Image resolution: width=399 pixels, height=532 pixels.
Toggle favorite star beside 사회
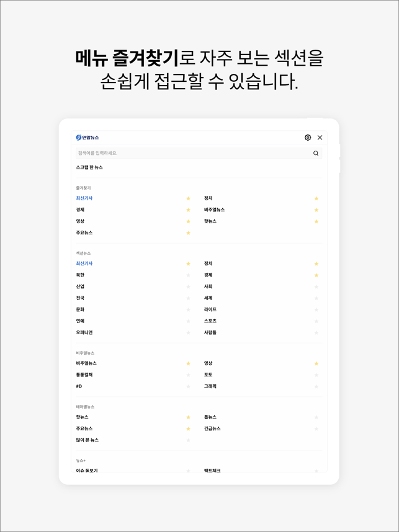[x=316, y=286]
